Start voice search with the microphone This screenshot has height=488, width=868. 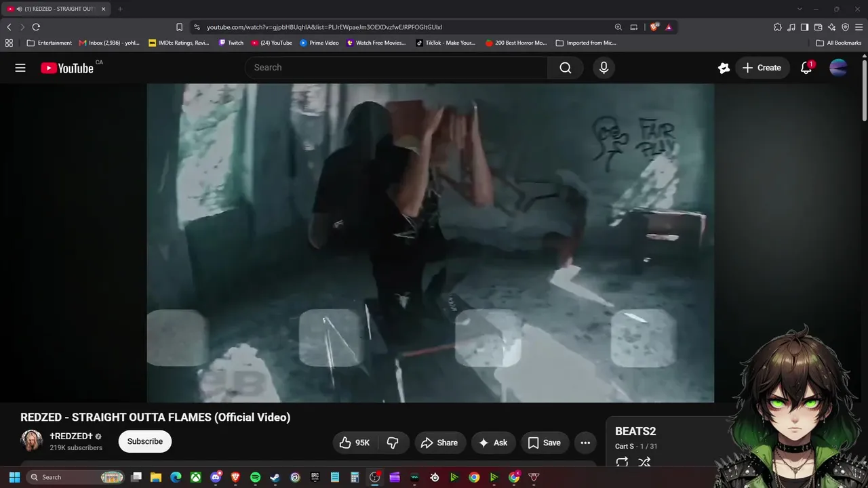[x=604, y=68]
